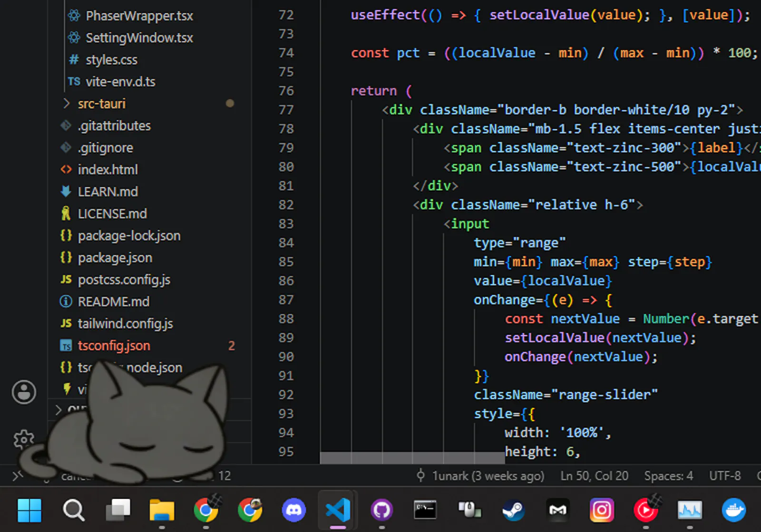761x532 pixels.
Task: Click the 'return' keyword on line 76
Action: point(374,90)
